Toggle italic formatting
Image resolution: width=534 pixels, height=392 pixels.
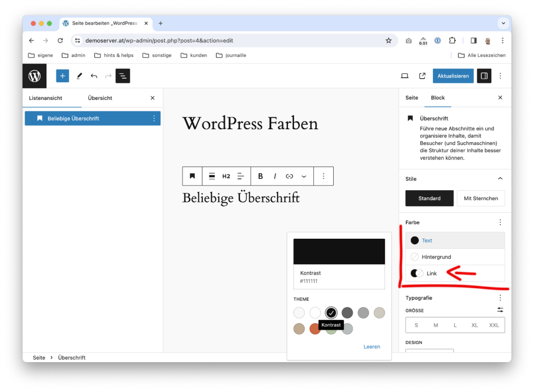(x=275, y=176)
